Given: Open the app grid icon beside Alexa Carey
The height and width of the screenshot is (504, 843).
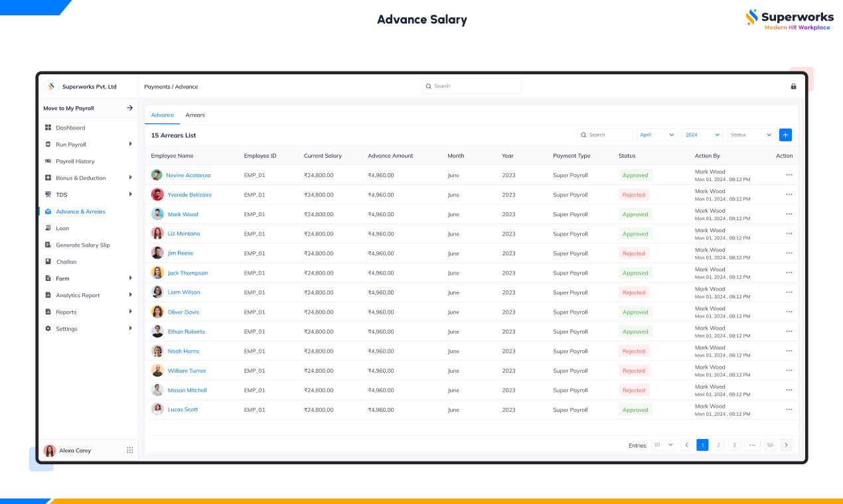Looking at the screenshot, I should pos(129,450).
